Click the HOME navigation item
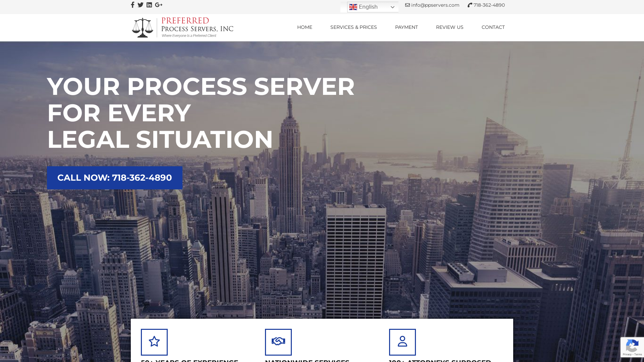The height and width of the screenshot is (362, 644). coord(304,27)
